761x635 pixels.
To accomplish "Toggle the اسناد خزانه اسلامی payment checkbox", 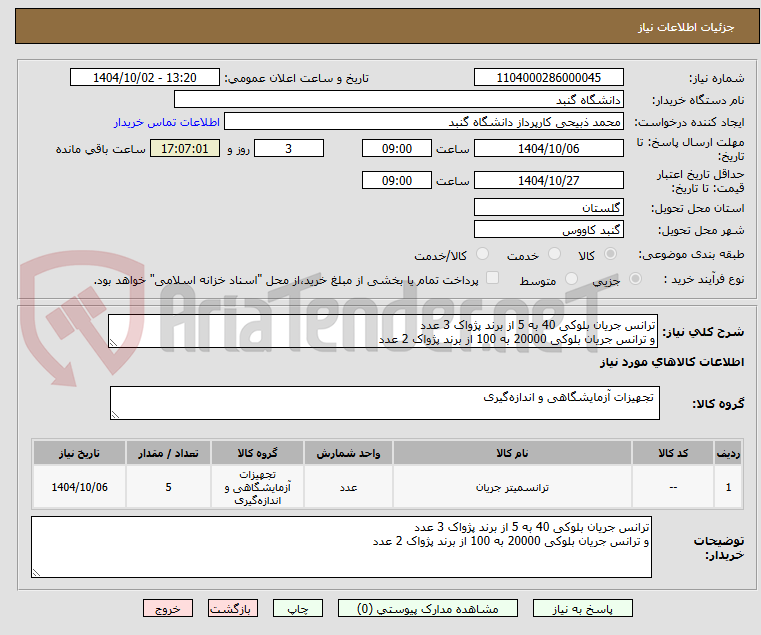I will point(493,278).
